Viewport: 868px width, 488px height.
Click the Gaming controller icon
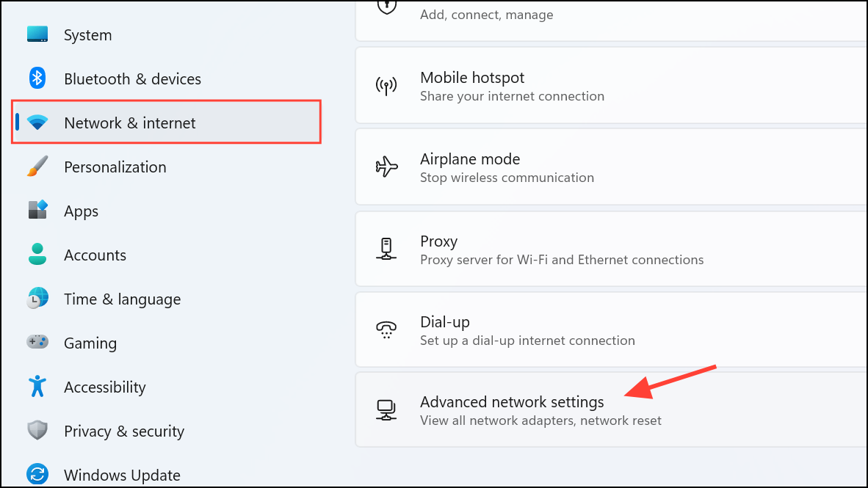(x=37, y=343)
